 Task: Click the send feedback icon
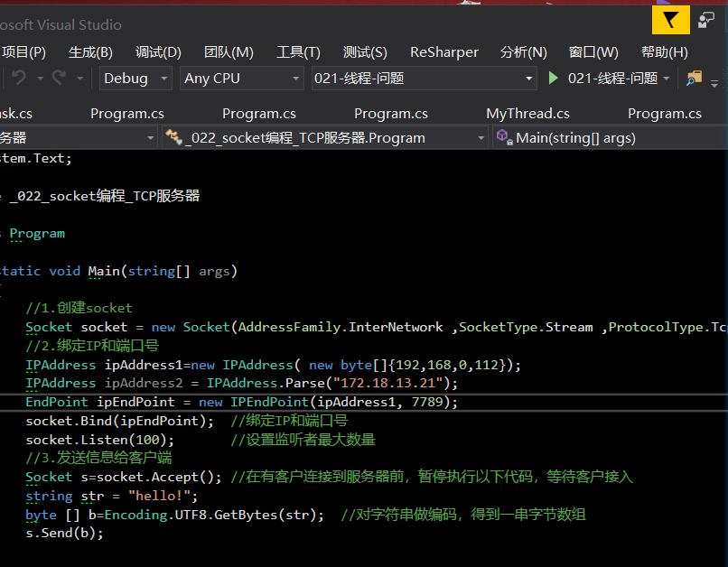[706, 21]
